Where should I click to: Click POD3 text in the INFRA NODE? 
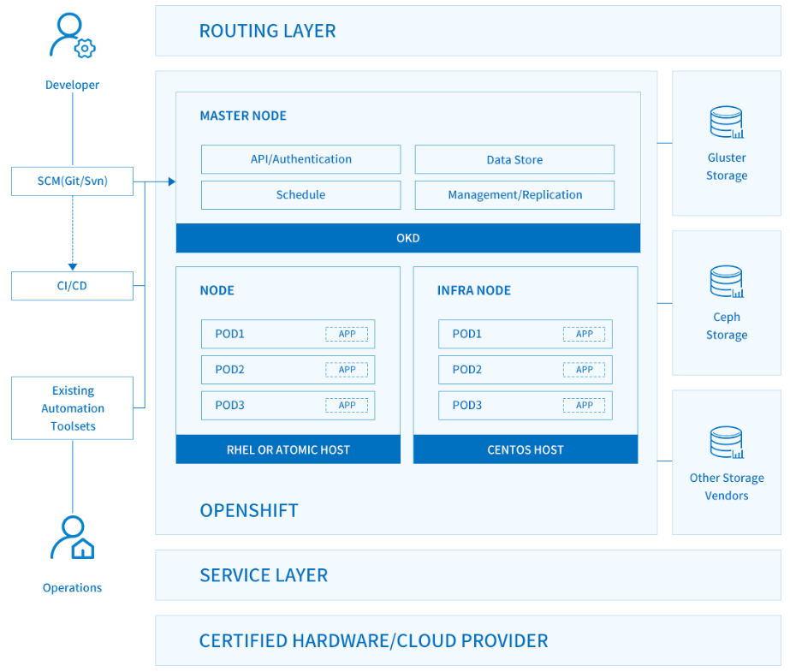467,406
